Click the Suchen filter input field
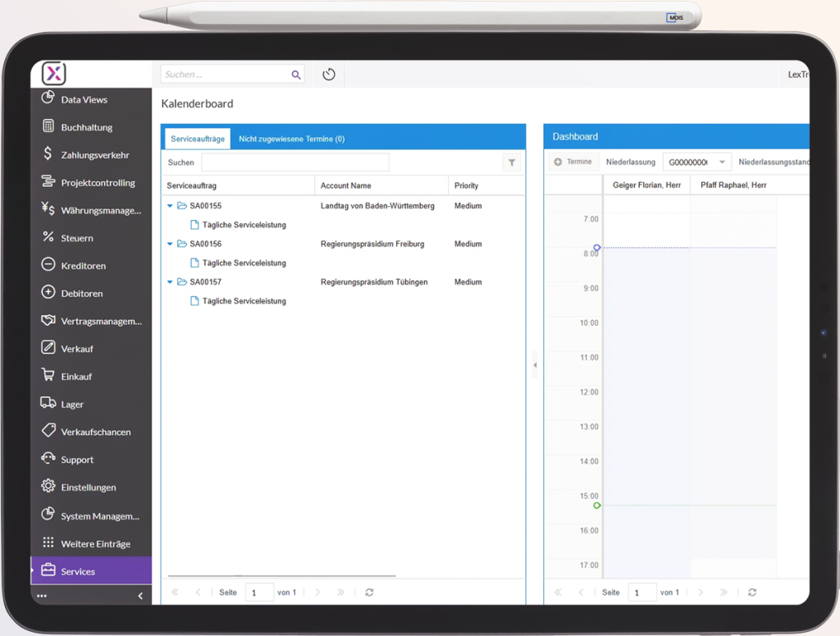 295,162
